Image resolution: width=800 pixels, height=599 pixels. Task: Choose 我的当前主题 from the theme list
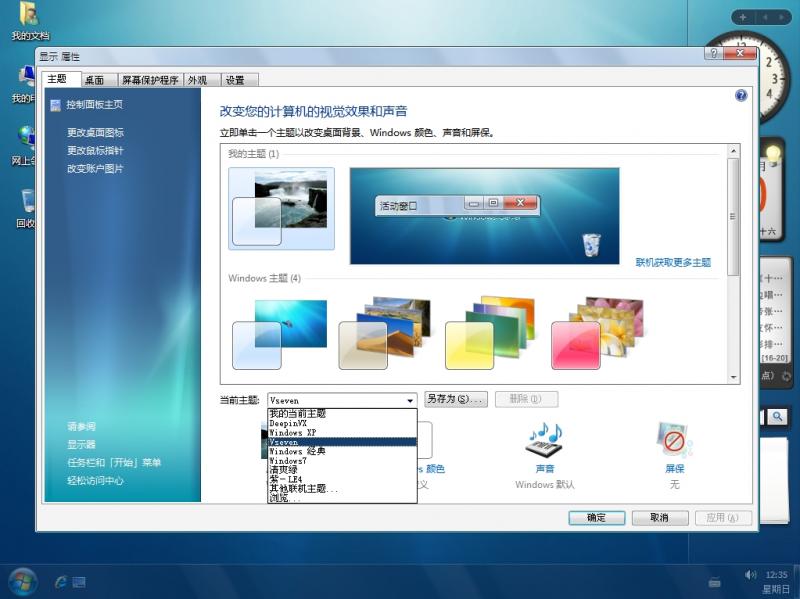pos(342,414)
